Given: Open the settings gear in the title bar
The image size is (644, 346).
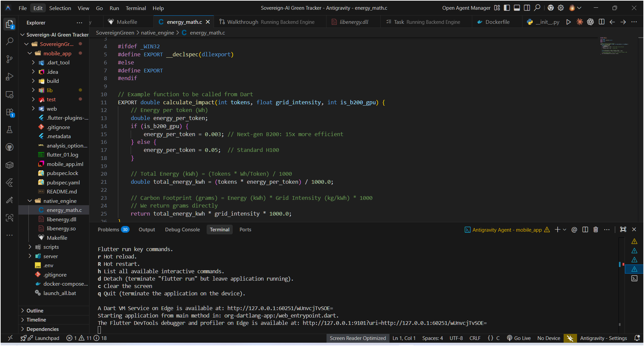Looking at the screenshot, I should point(561,8).
